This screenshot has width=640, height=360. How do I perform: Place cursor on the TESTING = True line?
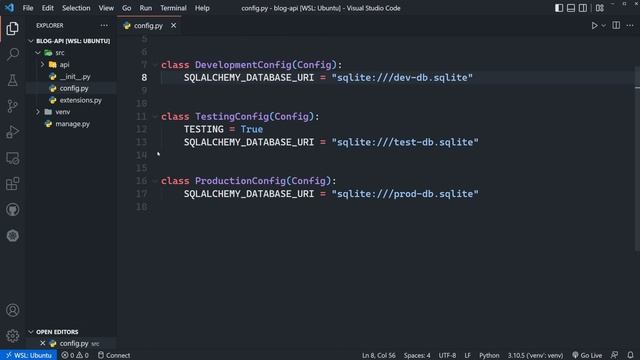coord(223,129)
